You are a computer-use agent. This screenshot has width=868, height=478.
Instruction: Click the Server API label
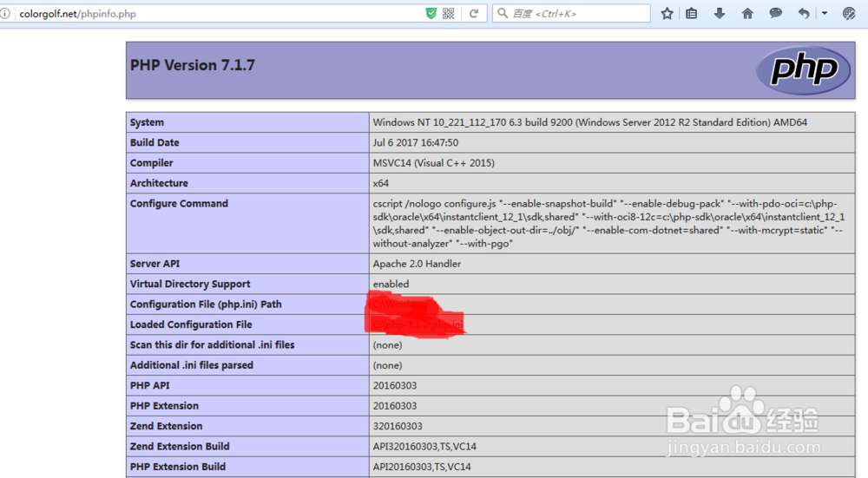pyautogui.click(x=155, y=264)
